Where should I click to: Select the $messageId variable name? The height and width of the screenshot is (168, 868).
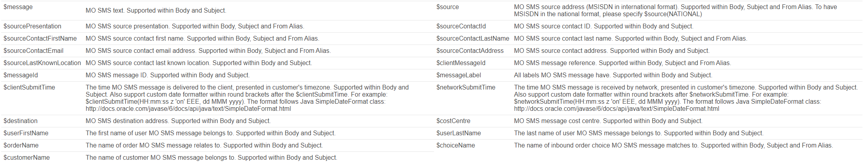coord(21,75)
